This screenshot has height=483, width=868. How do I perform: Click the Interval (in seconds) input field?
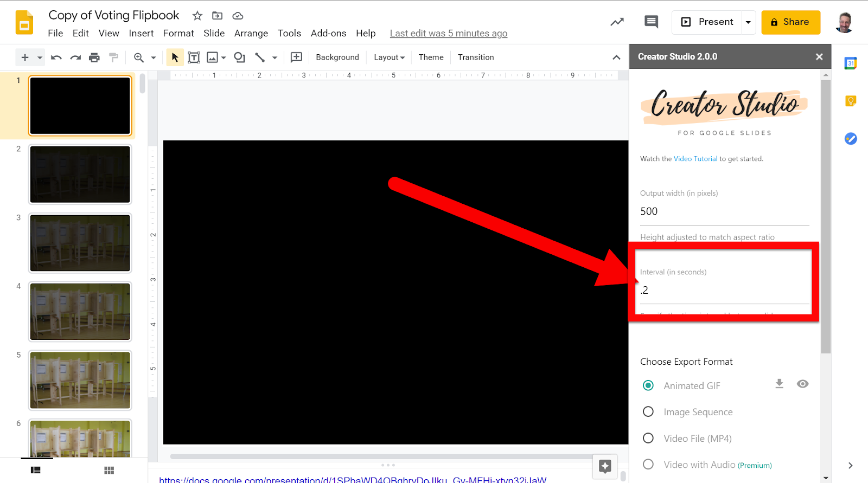pos(724,291)
